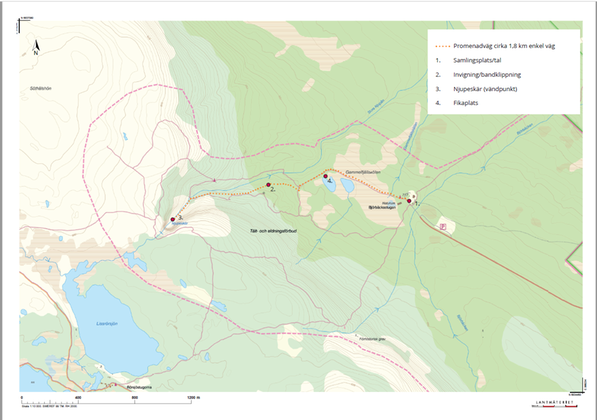
Task: Click the '400' scale bar label
Action: (78, 398)
